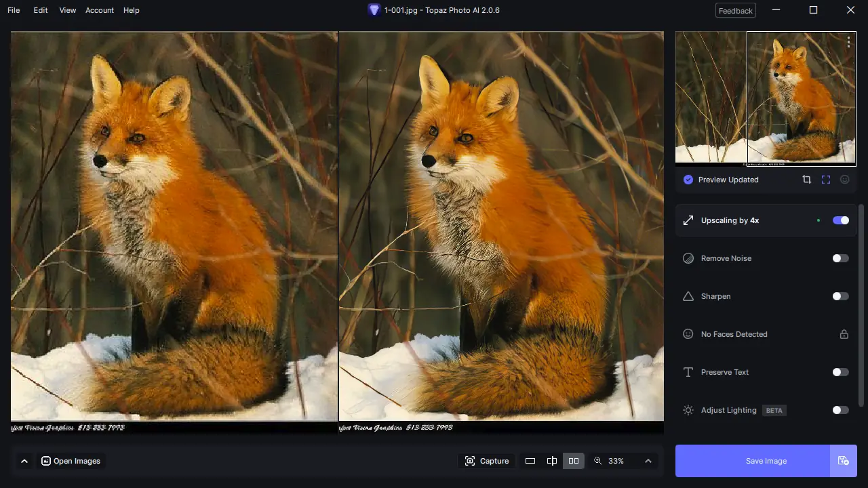The image size is (868, 488).
Task: Open the Account menu
Action: coord(99,10)
